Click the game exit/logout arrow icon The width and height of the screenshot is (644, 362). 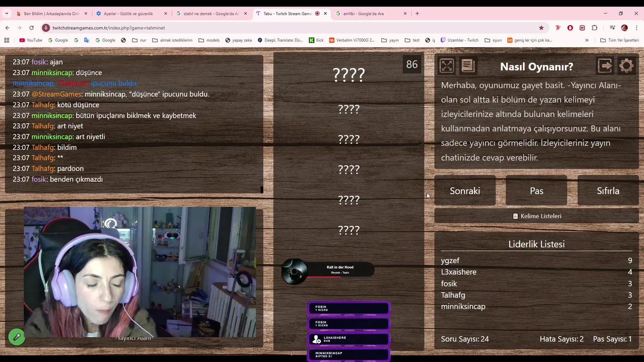(605, 66)
